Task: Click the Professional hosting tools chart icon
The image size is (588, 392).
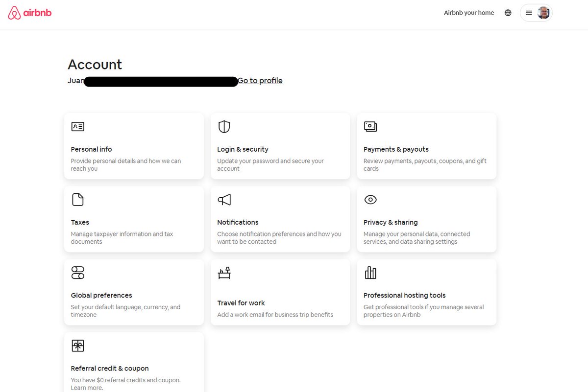Action: 370,273
